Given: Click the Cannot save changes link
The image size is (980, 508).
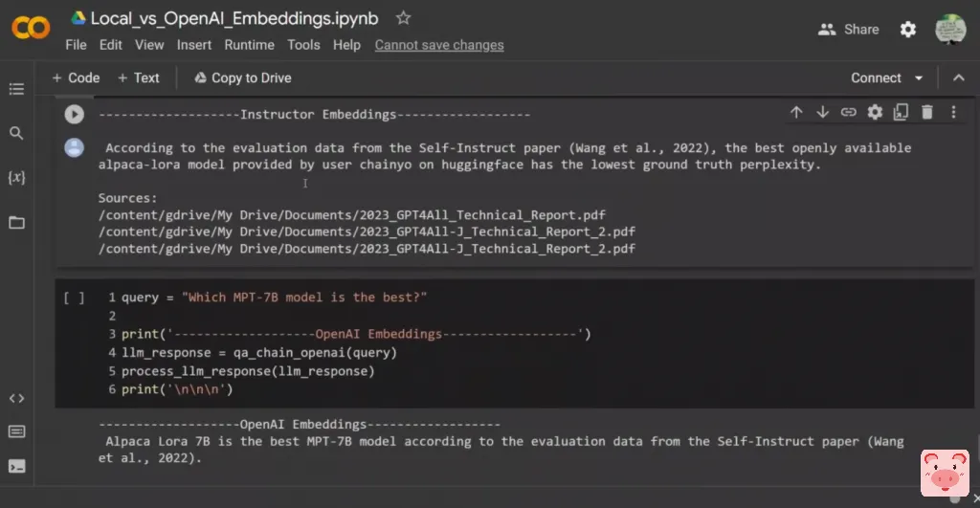Looking at the screenshot, I should click(x=439, y=45).
